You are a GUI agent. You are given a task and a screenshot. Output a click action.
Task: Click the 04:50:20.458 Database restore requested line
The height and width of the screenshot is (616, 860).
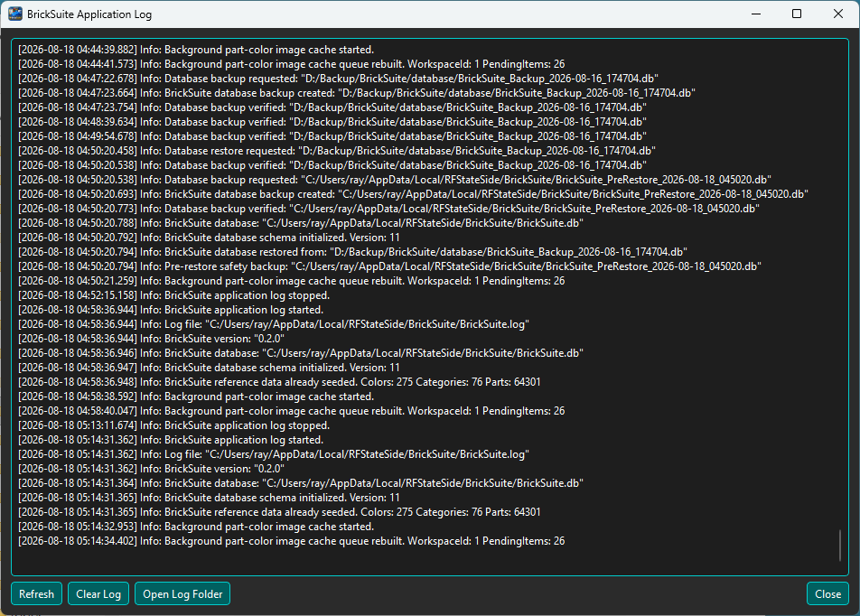coord(337,151)
